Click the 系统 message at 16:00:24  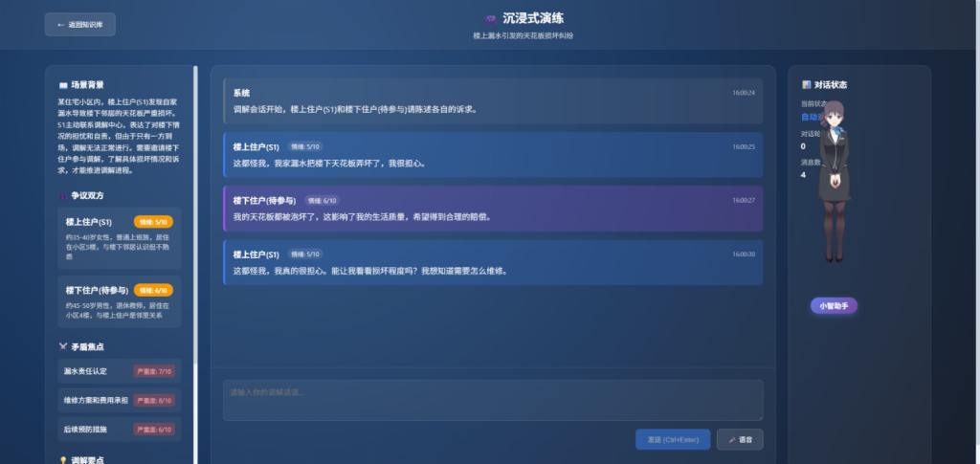pos(493,100)
